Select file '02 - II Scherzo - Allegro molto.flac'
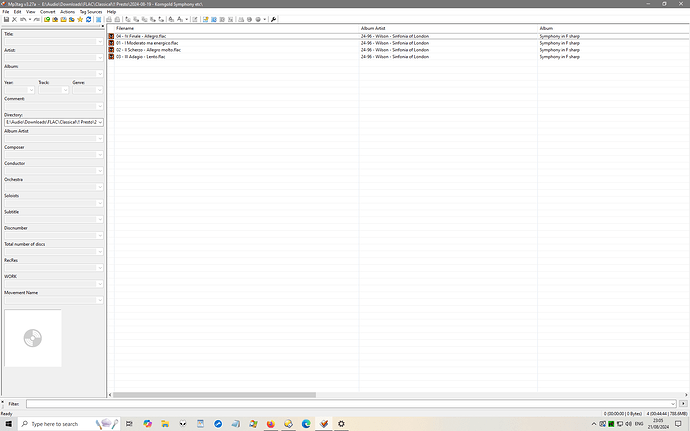 [x=149, y=50]
